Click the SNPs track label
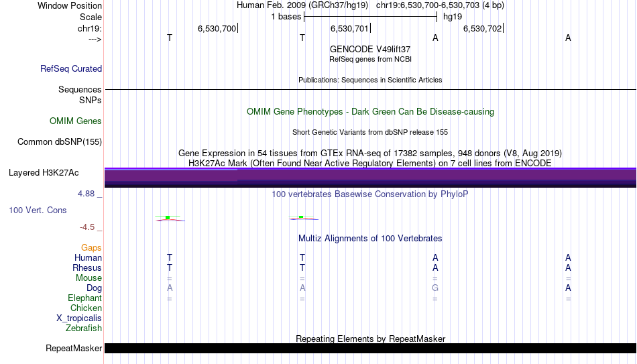The image size is (637, 364). point(91,100)
